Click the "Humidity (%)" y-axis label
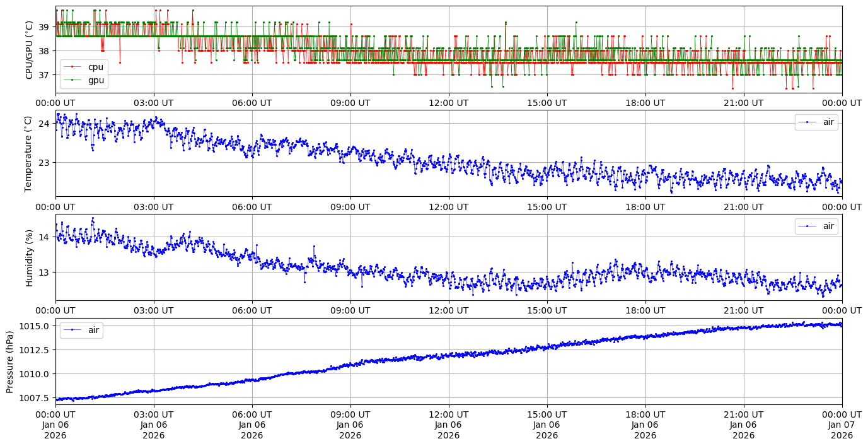868x446 pixels. click(28, 257)
